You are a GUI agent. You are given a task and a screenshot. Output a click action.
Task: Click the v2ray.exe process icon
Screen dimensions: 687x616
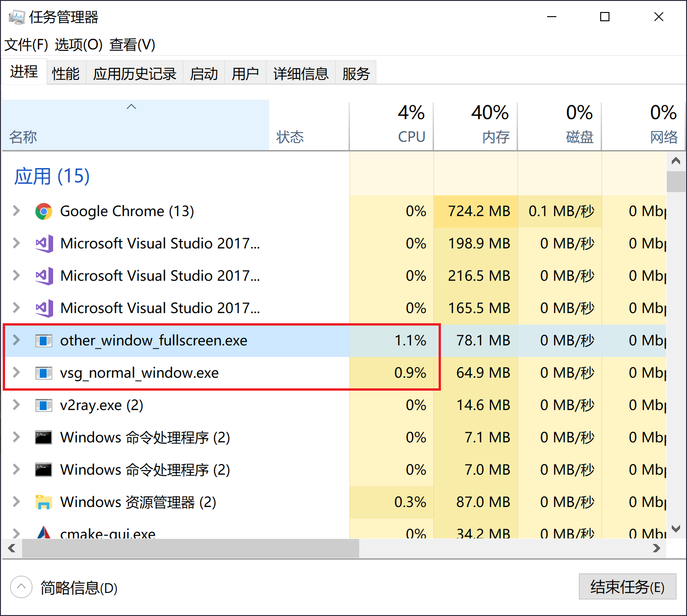coord(44,405)
